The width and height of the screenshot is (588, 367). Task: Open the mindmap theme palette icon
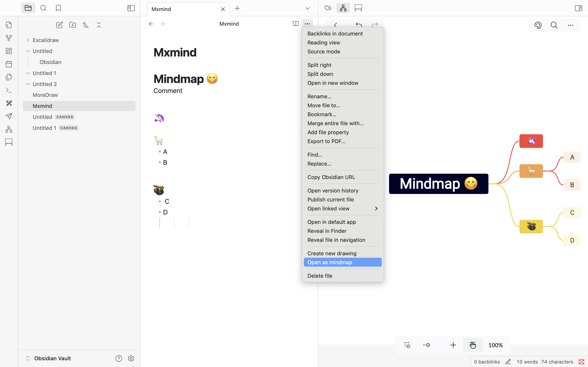[x=538, y=25]
